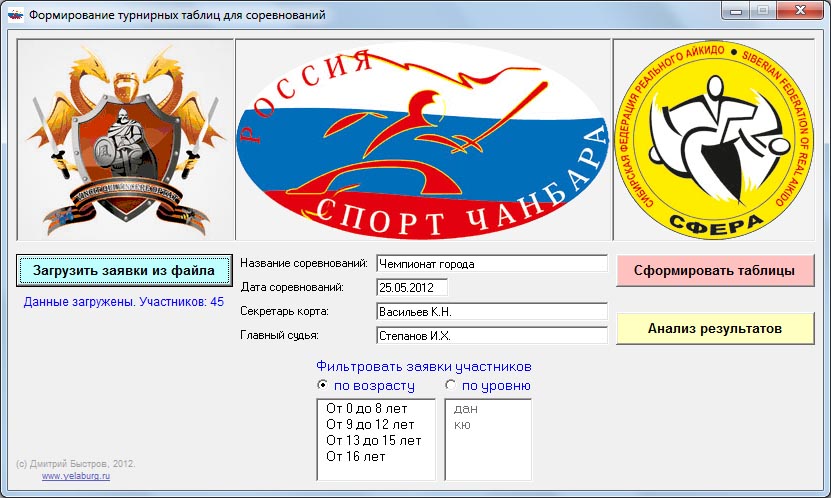
Task: Select 'От 16 лет' in the list
Action: pos(356,456)
